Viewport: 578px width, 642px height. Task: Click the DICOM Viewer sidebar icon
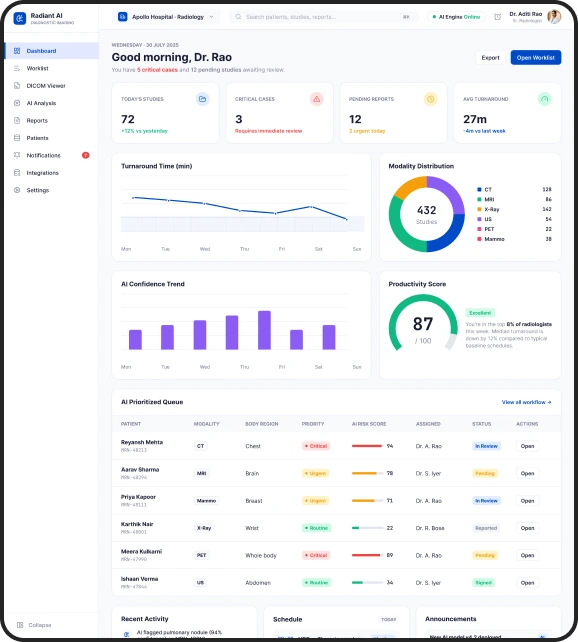click(17, 86)
